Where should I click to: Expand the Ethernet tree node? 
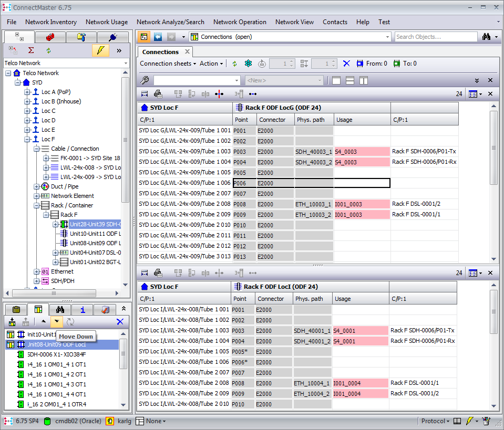pyautogui.click(x=37, y=271)
